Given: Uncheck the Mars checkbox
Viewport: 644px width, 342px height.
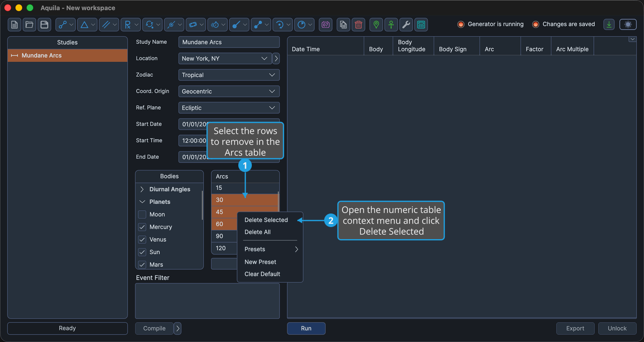Looking at the screenshot, I should [x=142, y=265].
